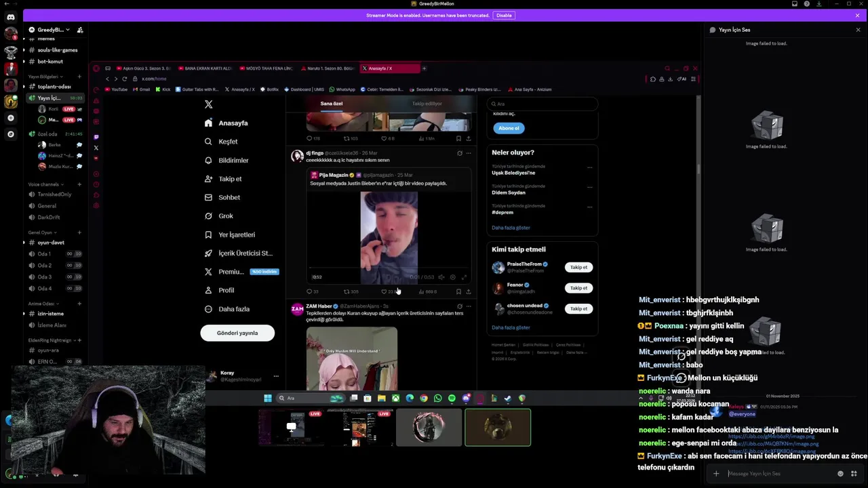Mute the Justin Bieber video volume icon

(441, 277)
